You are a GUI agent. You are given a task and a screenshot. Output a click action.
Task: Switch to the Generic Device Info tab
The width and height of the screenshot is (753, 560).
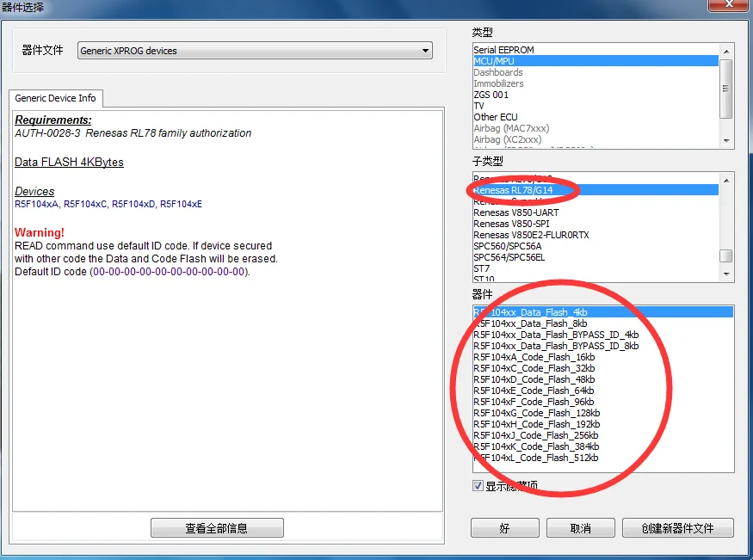(55, 98)
